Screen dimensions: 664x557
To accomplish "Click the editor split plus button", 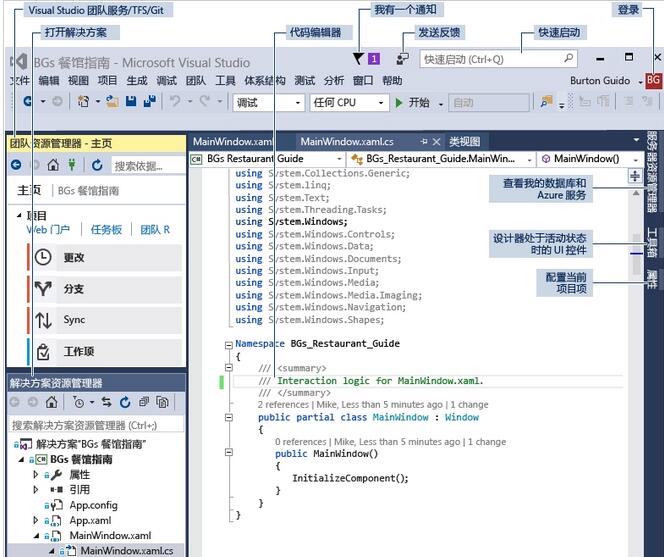I will pos(634,175).
